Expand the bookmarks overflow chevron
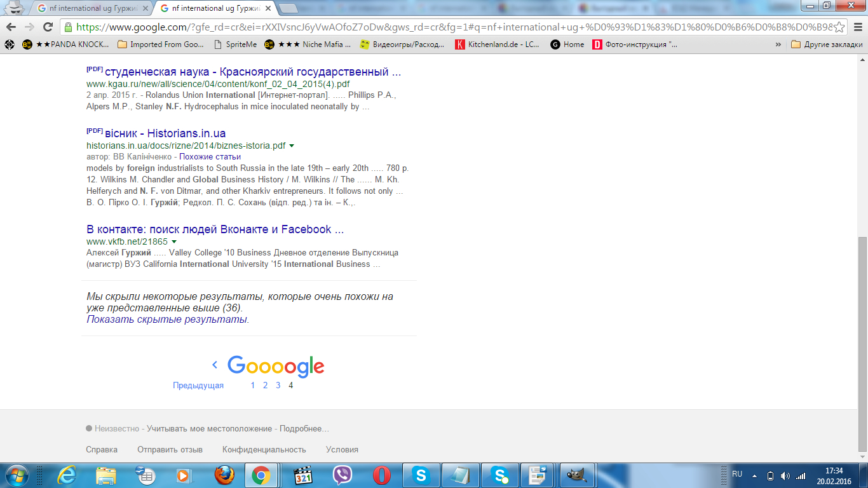Screen dimensions: 868x488 pos(778,44)
